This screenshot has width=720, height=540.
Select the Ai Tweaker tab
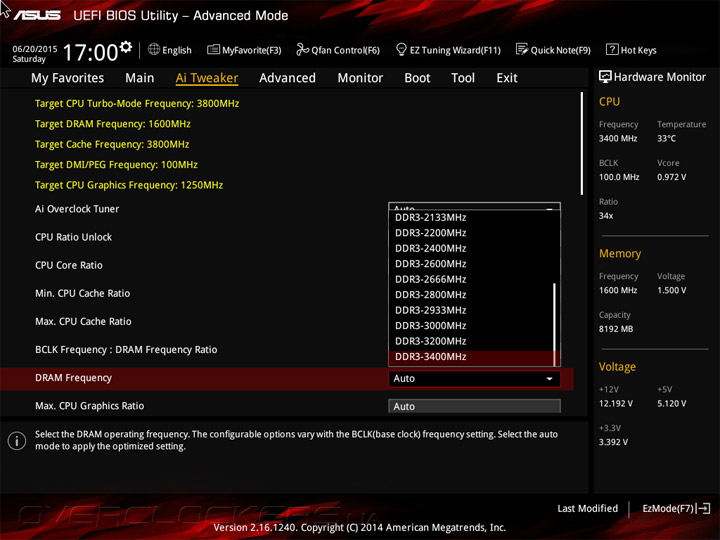click(207, 78)
